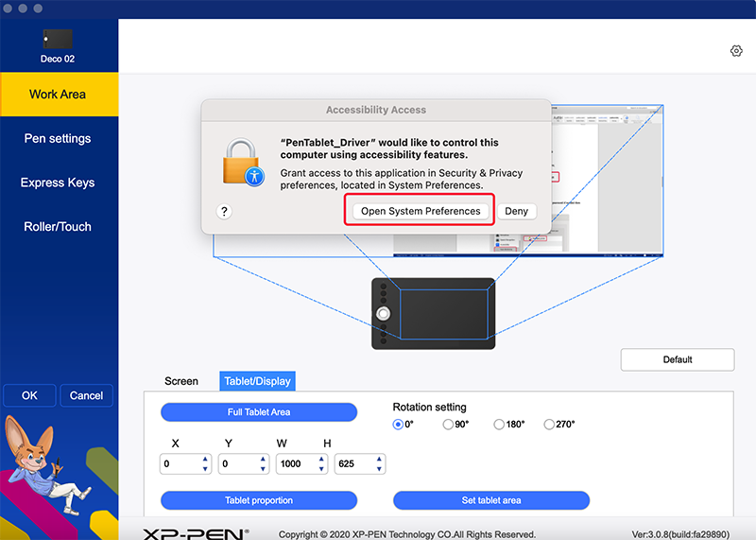Decrease the W width stepper
This screenshot has height=540, width=756.
click(x=321, y=468)
